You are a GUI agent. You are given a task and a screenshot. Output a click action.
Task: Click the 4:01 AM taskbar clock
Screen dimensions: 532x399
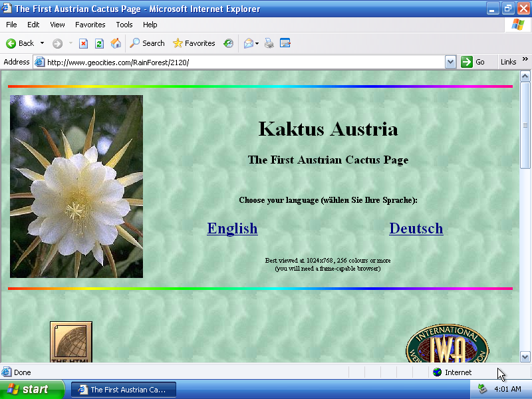[x=507, y=389]
